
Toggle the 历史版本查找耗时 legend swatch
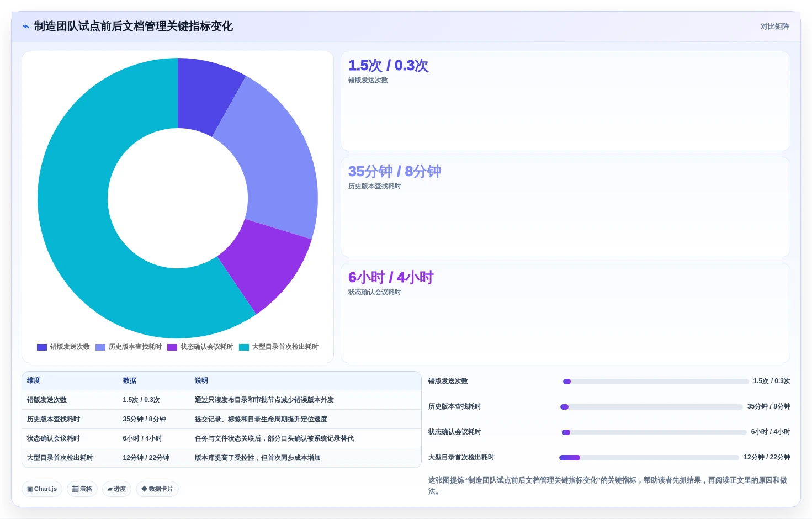click(x=100, y=347)
